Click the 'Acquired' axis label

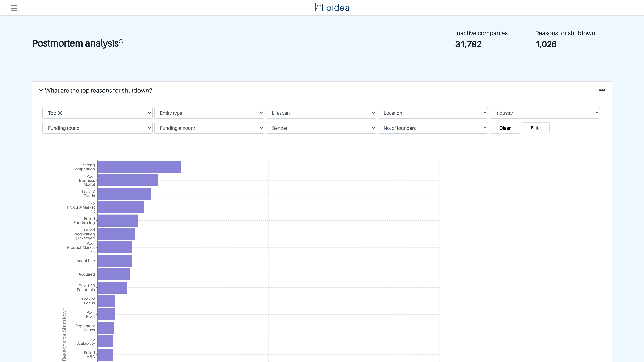coord(87,274)
